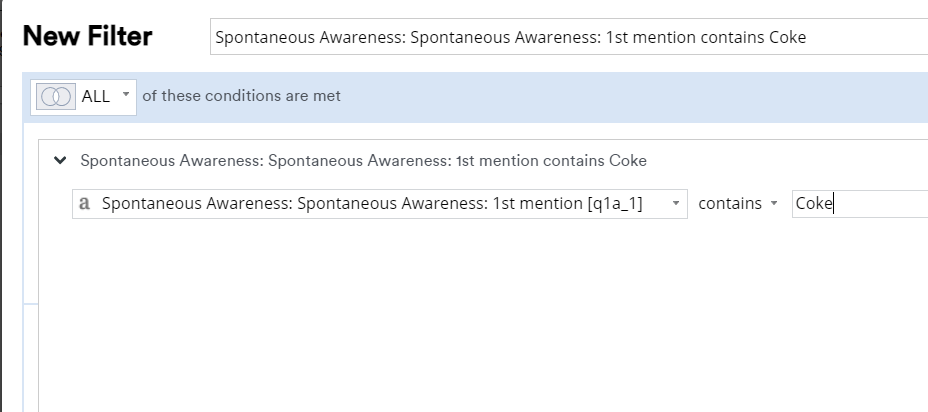Click the text-type 'a' icon in the variable field
928x412 pixels.
85,204
